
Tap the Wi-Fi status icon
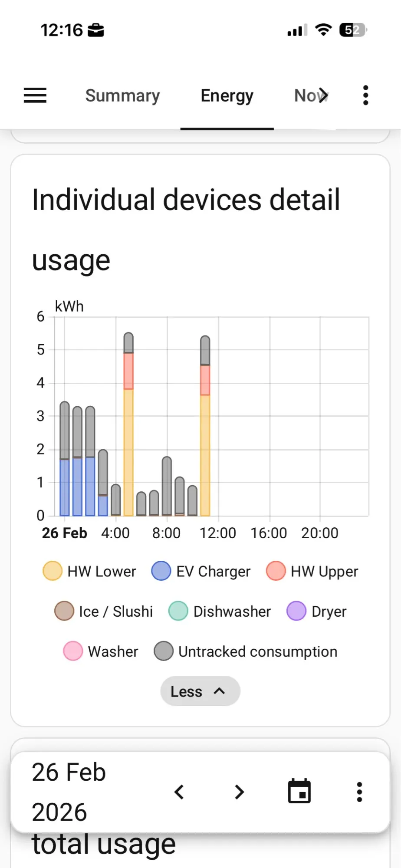323,30
